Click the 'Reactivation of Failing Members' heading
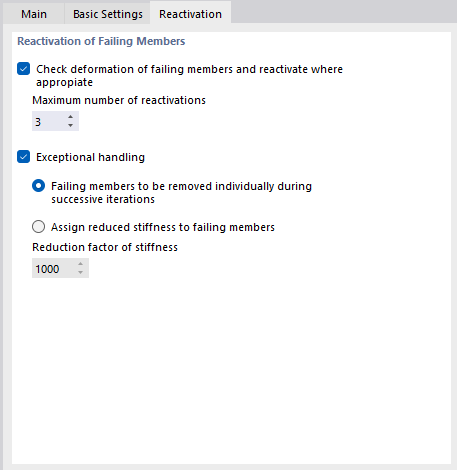This screenshot has width=457, height=470. tap(101, 41)
